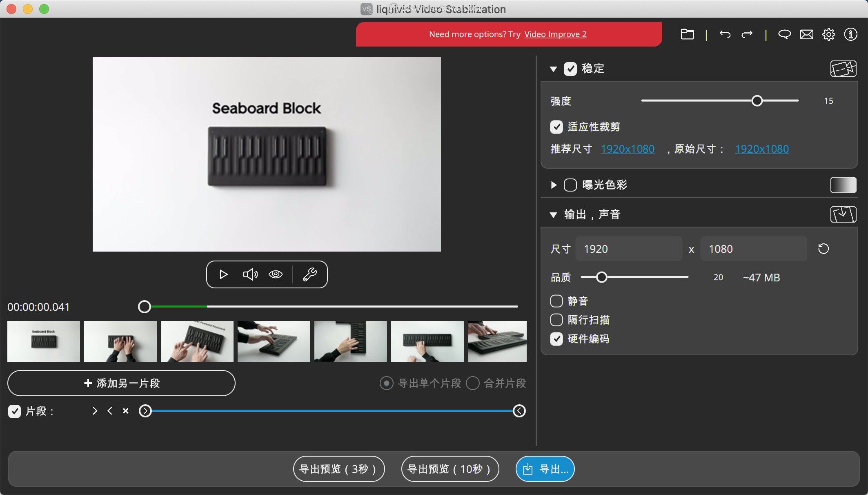Open the wrench tools icon

[309, 274]
